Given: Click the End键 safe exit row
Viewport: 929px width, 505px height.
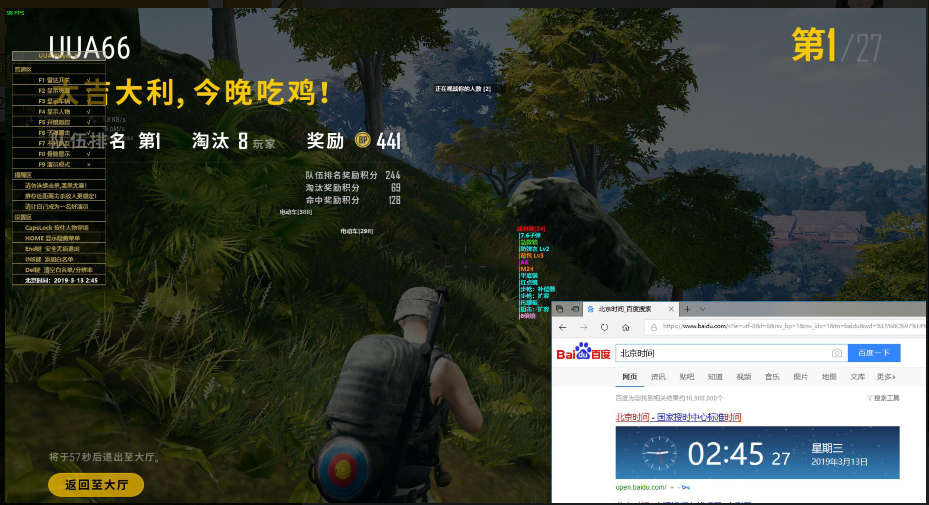Looking at the screenshot, I should 59,249.
